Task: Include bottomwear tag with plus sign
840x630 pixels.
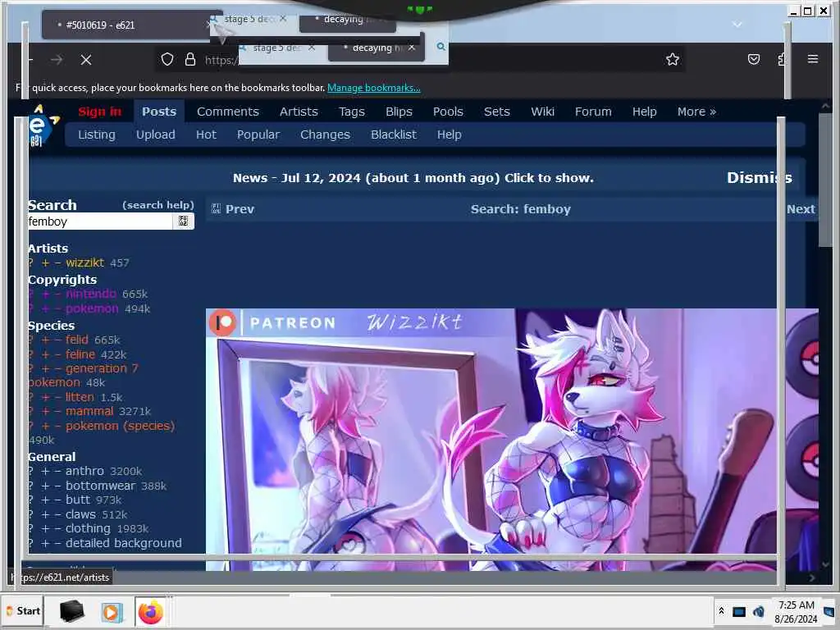Action: [x=46, y=486]
